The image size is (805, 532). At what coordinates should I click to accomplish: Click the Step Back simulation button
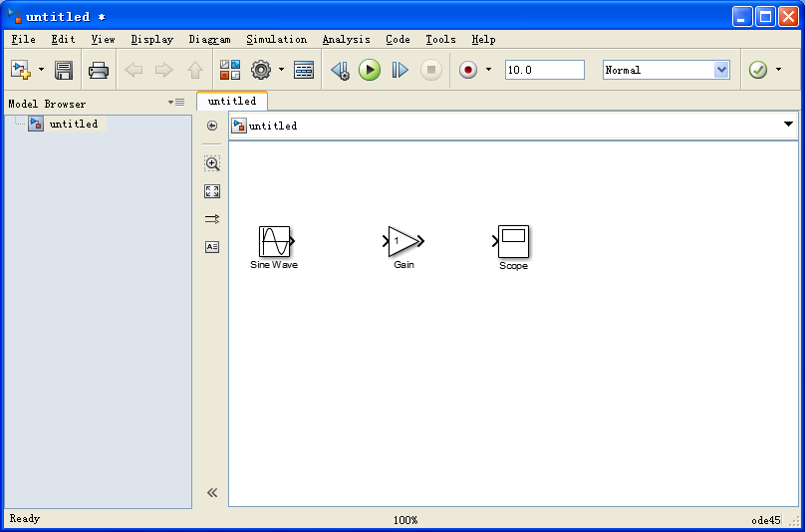pos(340,70)
